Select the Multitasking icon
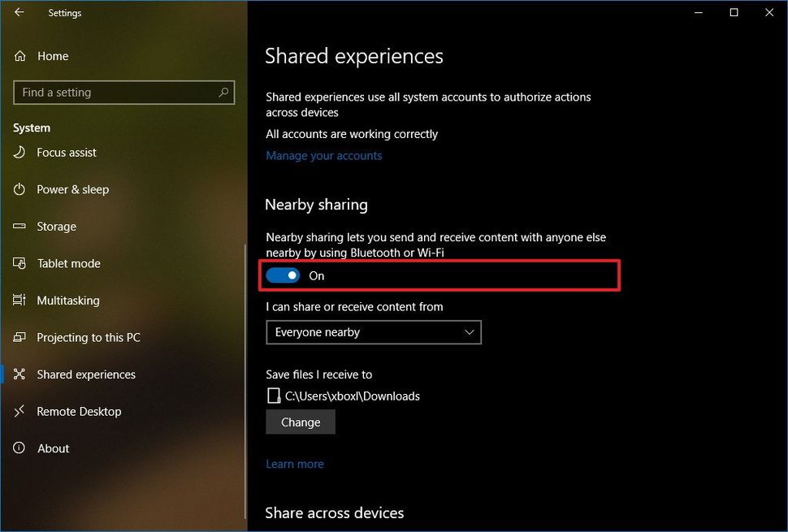This screenshot has height=532, width=788. click(x=19, y=301)
